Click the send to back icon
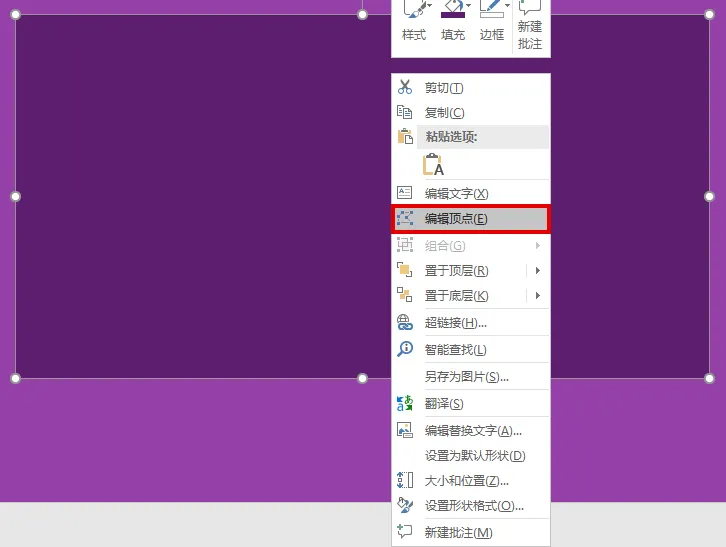The image size is (726, 547). click(x=405, y=295)
